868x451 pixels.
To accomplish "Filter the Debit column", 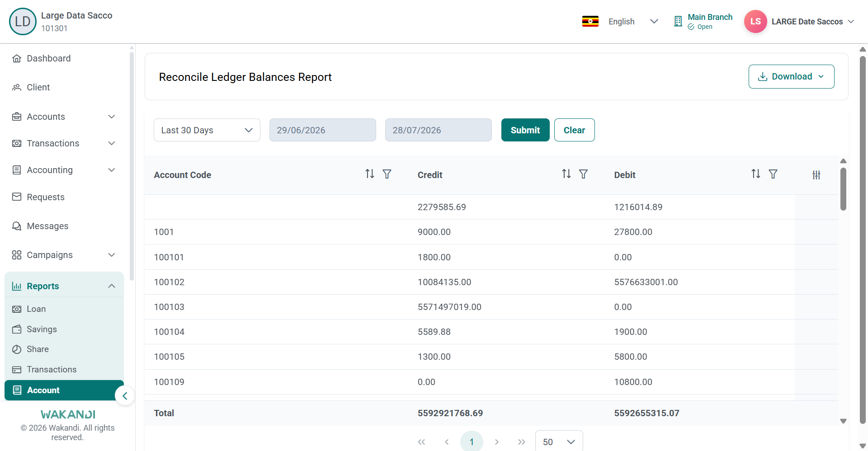I will 773,174.
